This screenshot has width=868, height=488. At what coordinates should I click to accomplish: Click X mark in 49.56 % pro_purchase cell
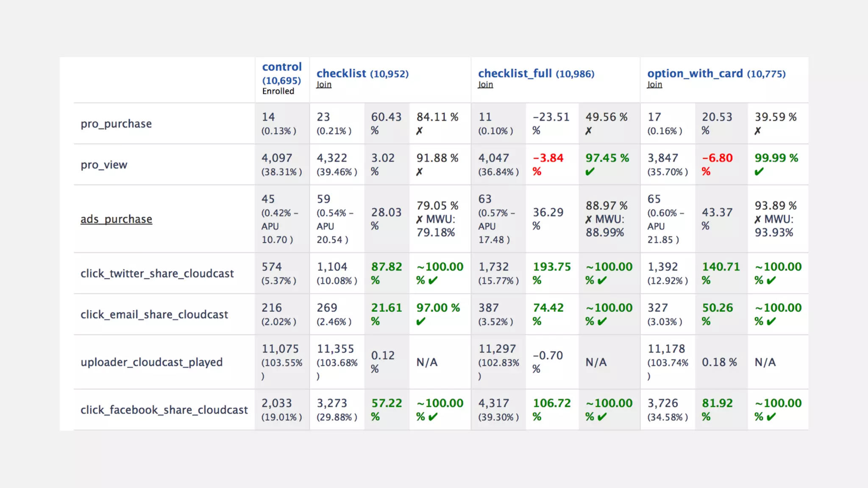589,131
